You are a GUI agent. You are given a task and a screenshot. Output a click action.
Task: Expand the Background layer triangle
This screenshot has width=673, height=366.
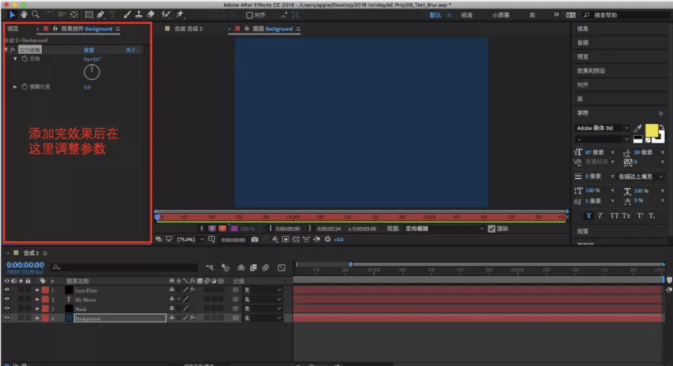[x=37, y=318]
